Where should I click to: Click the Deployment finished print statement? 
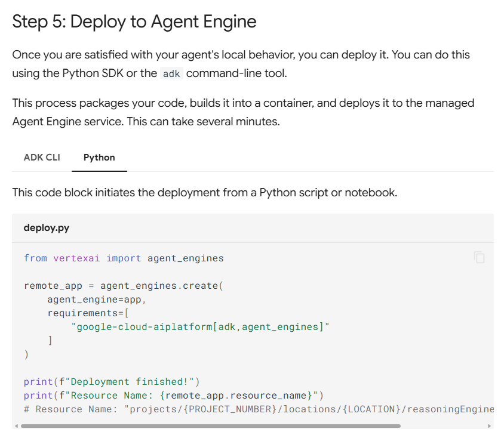coord(112,382)
